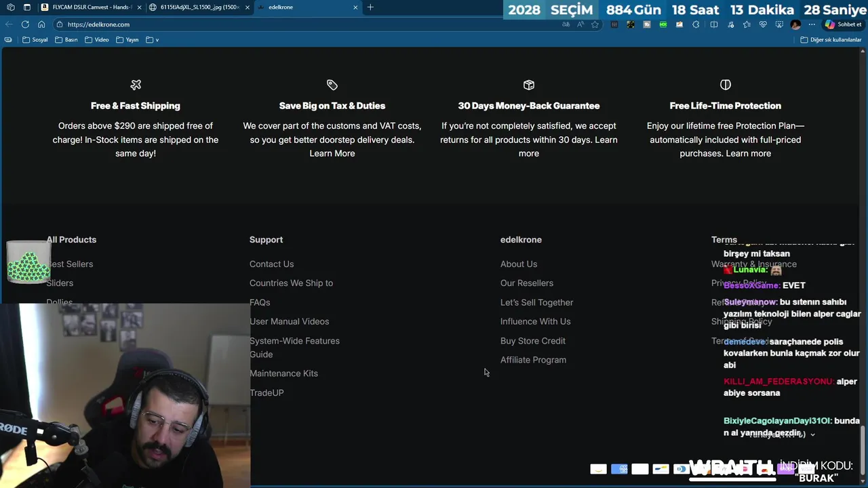Image resolution: width=868 pixels, height=488 pixels.
Task: Click the screenshot capture icon
Action: (779, 24)
